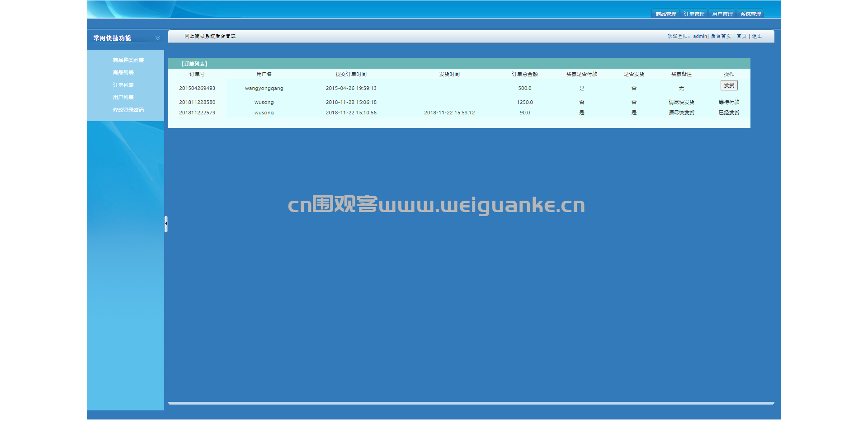Open the 订单管理 top menu

pyautogui.click(x=694, y=14)
